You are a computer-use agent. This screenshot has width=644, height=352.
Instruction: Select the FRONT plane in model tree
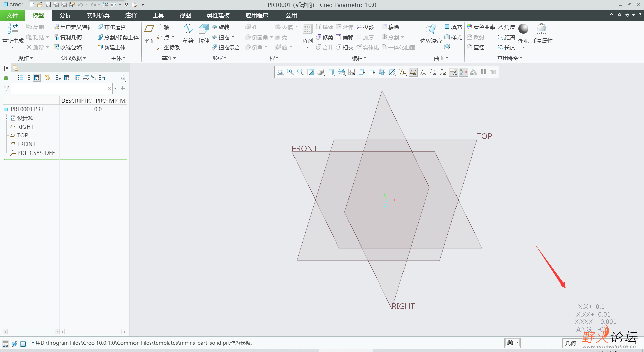(26, 144)
